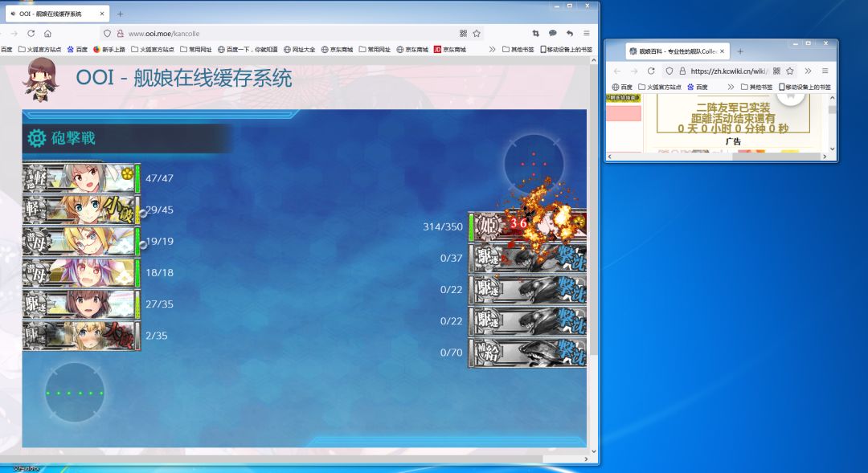
Task: Expand bookmarks overflow chevron in OOI window
Action: (x=492, y=49)
